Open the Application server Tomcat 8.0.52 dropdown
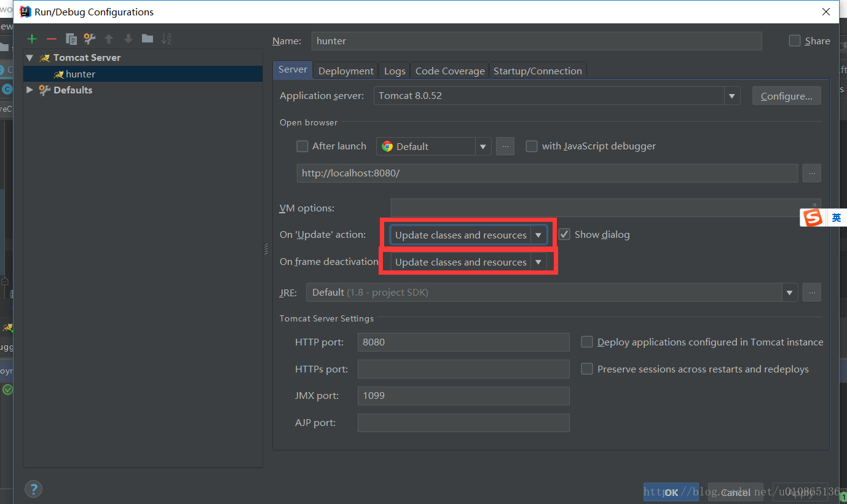The image size is (847, 504). click(556, 96)
